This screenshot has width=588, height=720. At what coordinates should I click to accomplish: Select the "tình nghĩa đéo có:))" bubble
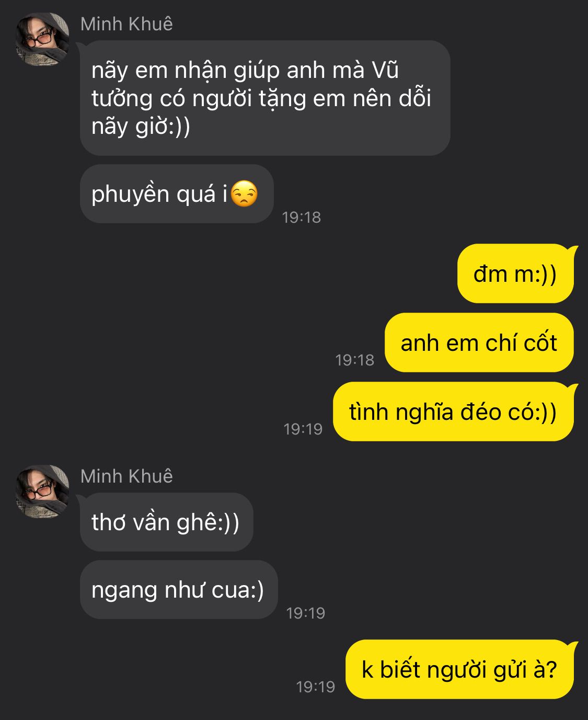[453, 412]
